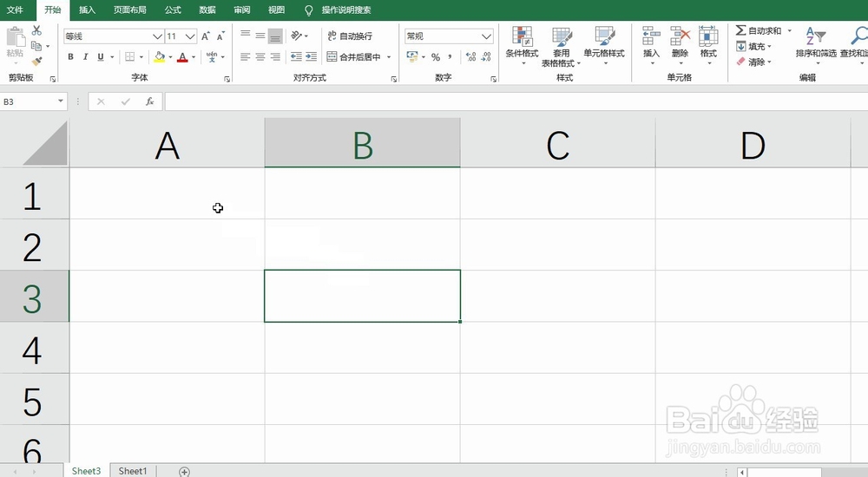This screenshot has height=477, width=868.
Task: Click the Insert Function fx icon
Action: 149,101
